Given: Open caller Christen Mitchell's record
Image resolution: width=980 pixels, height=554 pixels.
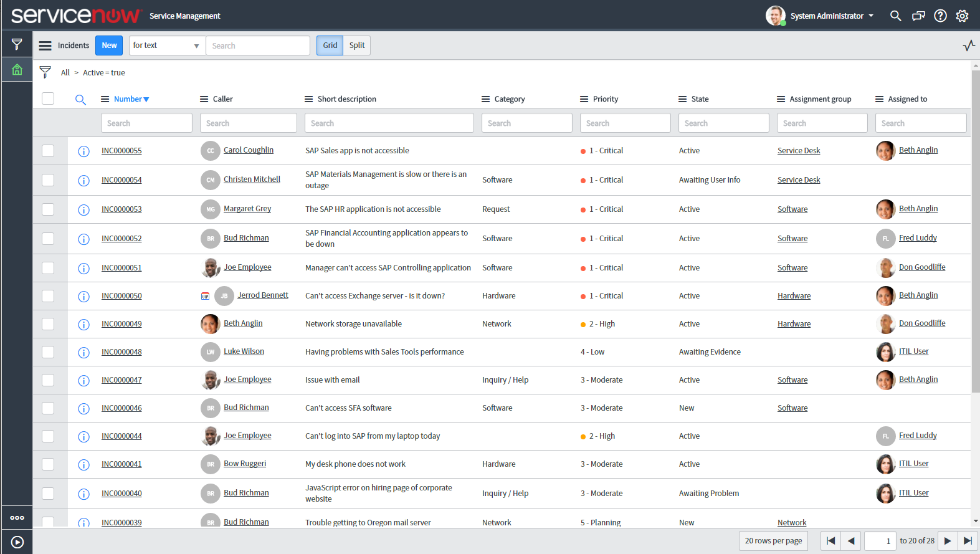Looking at the screenshot, I should point(252,179).
